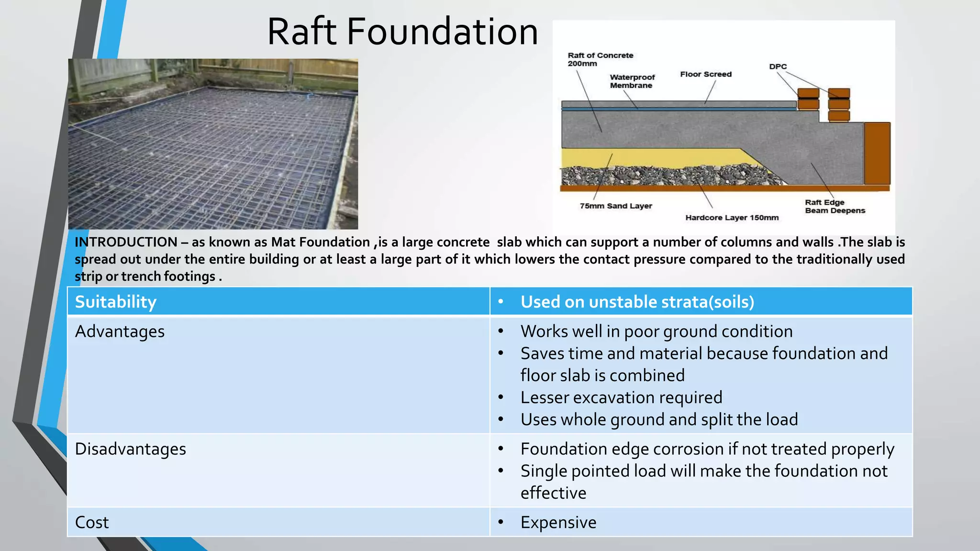Click the 'DPC' diagram label
The image size is (980, 551).
(778, 66)
